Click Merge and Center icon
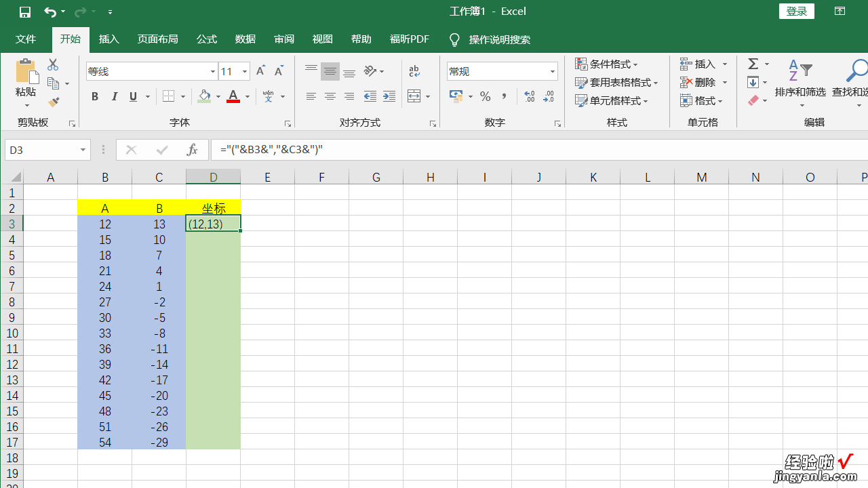This screenshot has height=488, width=868. [x=414, y=97]
